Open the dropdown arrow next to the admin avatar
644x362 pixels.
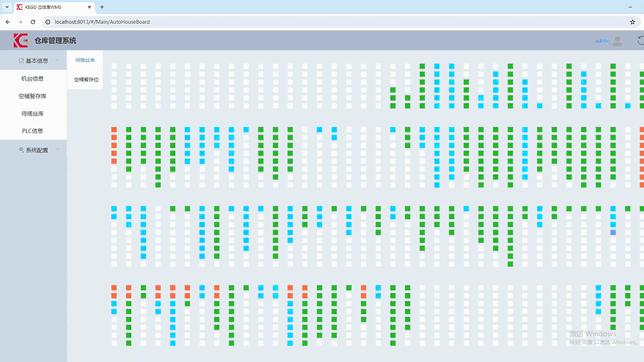(x=627, y=41)
